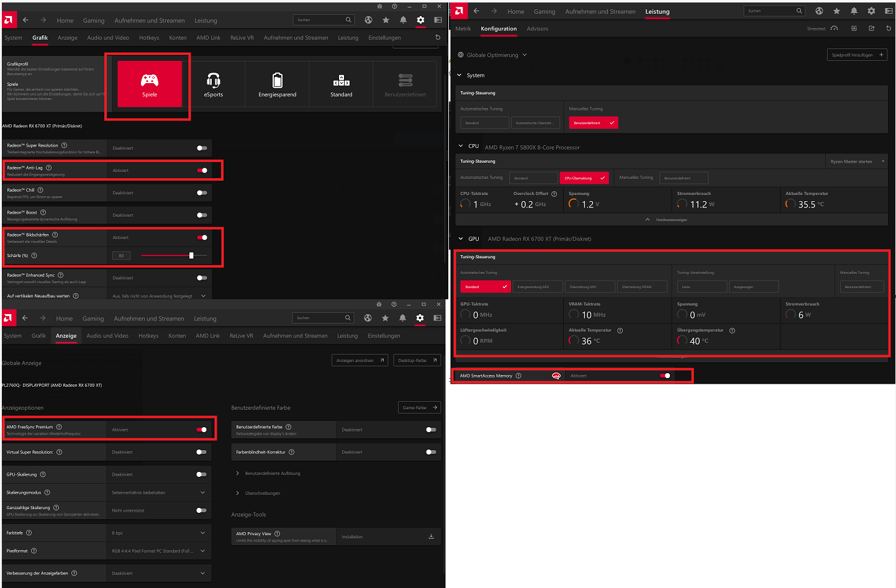Open the web browser globe in the Grafik window
Screen dimensions: 896x588
click(x=368, y=20)
